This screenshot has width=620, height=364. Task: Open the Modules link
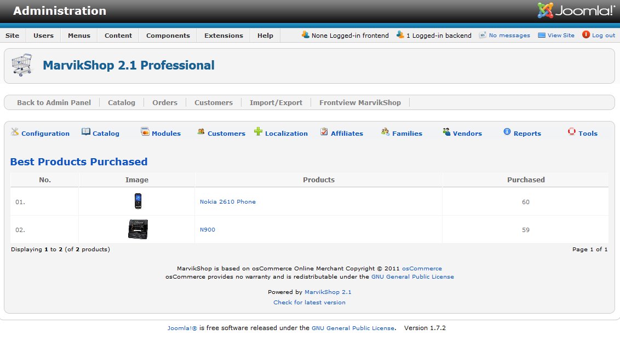[166, 134]
